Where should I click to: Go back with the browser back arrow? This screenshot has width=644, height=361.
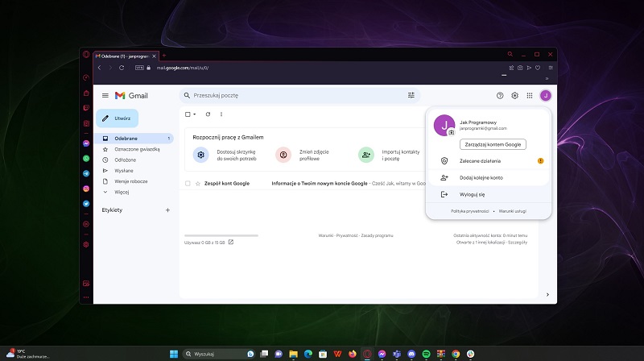(99, 68)
